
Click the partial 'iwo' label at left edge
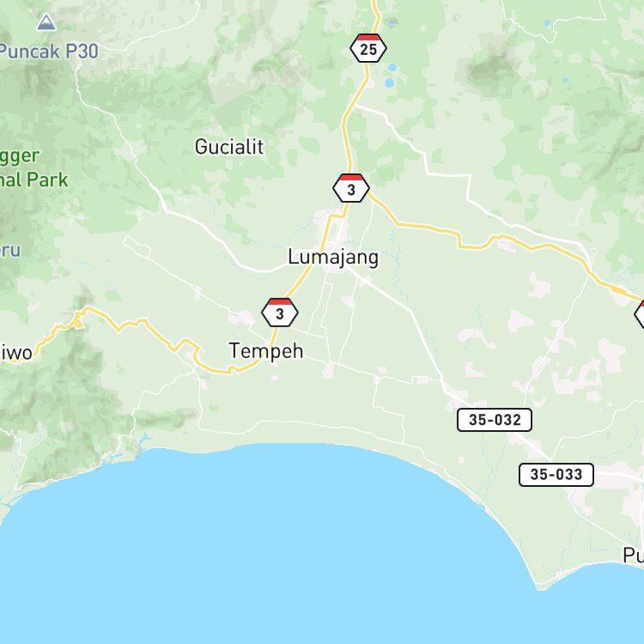click(x=16, y=353)
